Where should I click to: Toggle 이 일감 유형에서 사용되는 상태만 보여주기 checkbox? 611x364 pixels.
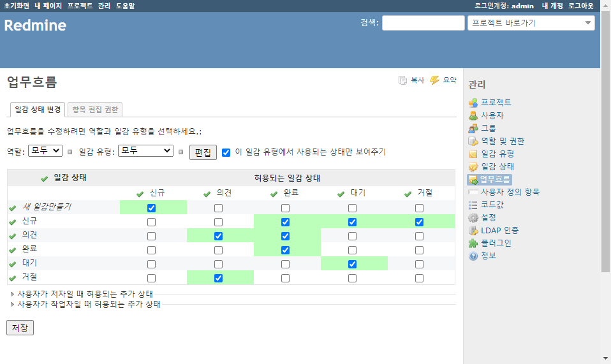226,152
